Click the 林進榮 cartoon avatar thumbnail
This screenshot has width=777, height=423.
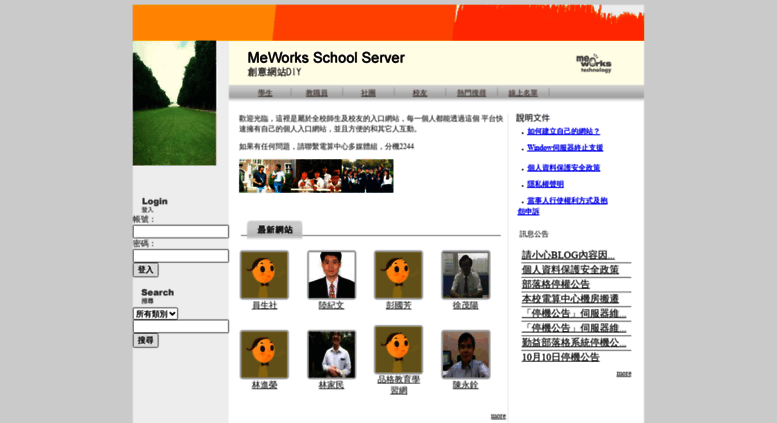tap(264, 355)
